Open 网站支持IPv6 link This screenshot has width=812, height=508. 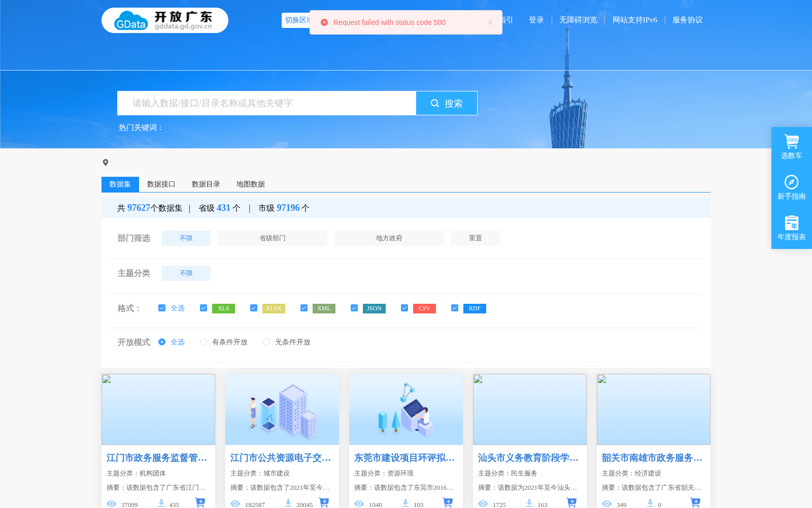click(x=635, y=20)
